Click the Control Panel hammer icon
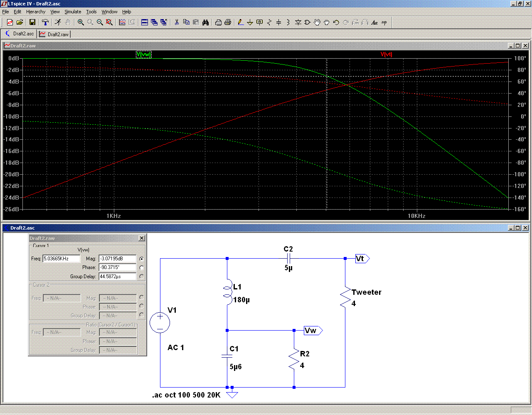Image resolution: width=532 pixels, height=415 pixels. 45,22
